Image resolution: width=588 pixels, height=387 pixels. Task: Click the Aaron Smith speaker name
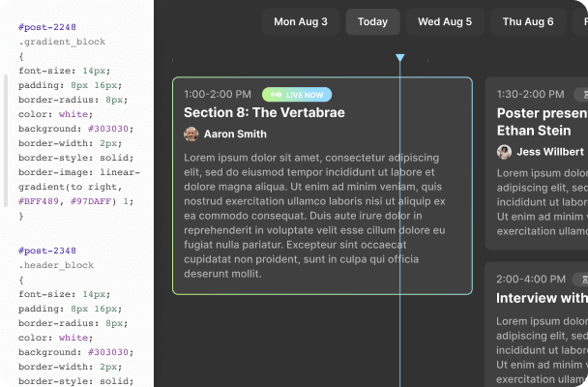[235, 134]
